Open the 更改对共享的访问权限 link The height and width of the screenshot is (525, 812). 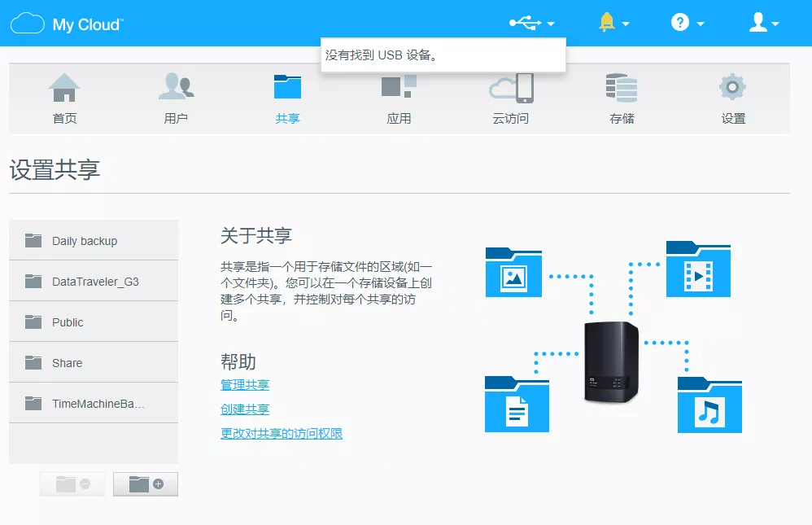(x=282, y=433)
